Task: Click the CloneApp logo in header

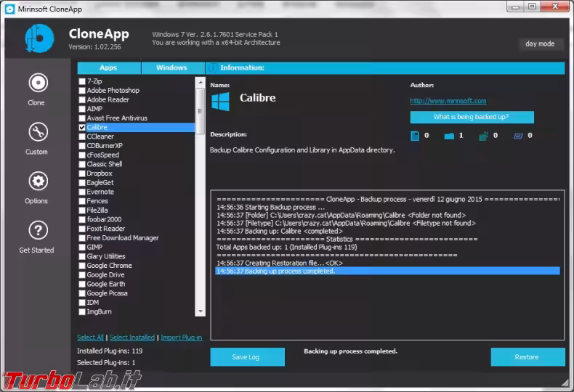Action: (39, 38)
